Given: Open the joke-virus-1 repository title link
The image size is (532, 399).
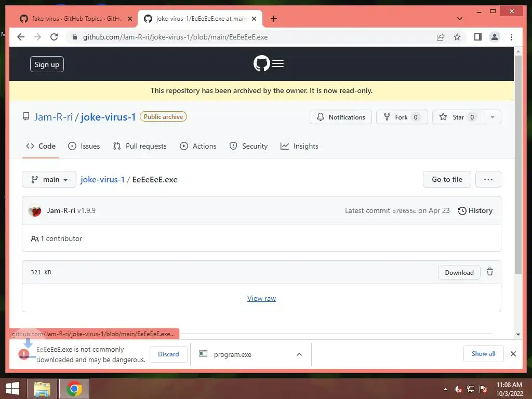Looking at the screenshot, I should click(x=108, y=117).
